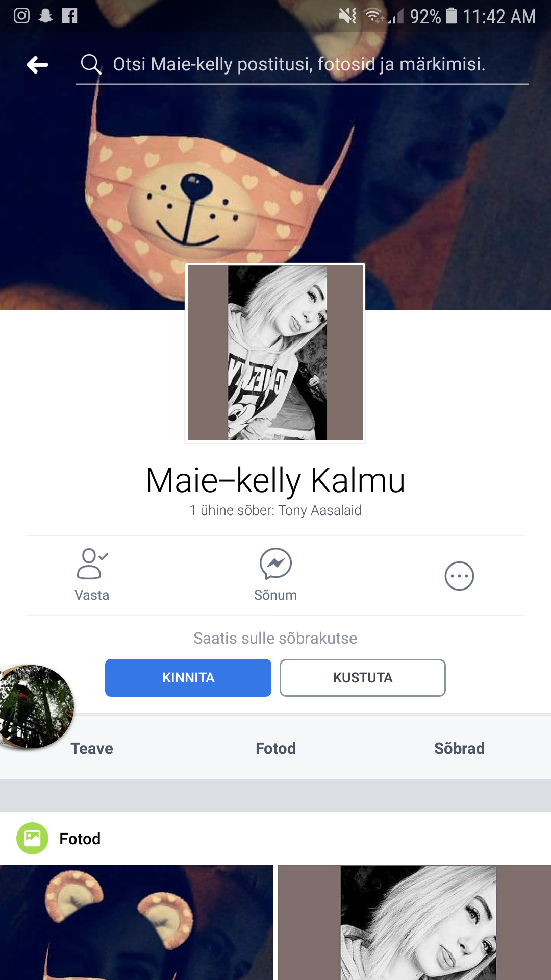
Task: Open the bear mask cover photo
Action: 275,168
